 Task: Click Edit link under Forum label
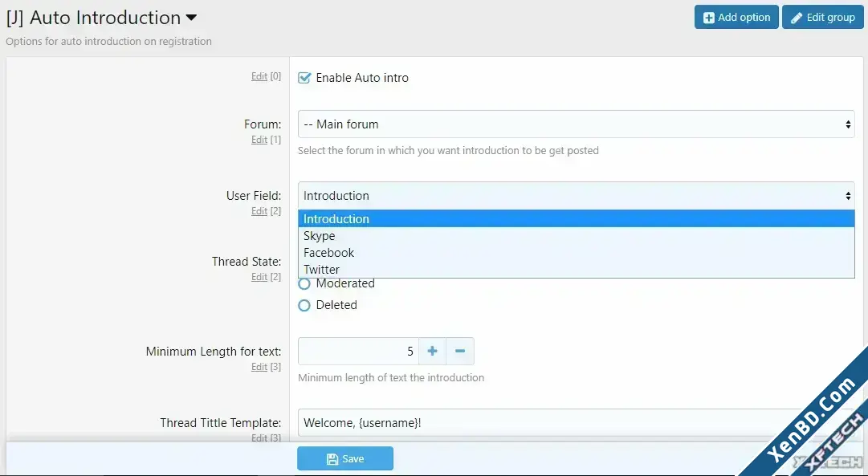pyautogui.click(x=259, y=140)
